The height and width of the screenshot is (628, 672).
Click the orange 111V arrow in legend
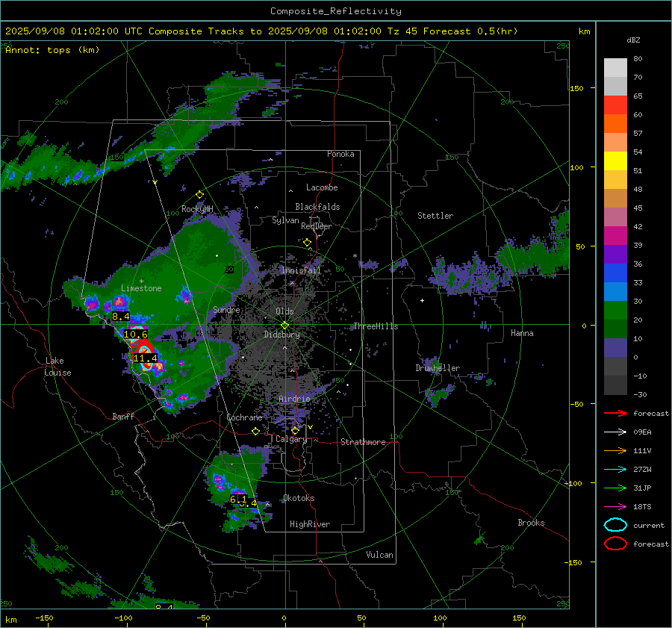tap(615, 450)
